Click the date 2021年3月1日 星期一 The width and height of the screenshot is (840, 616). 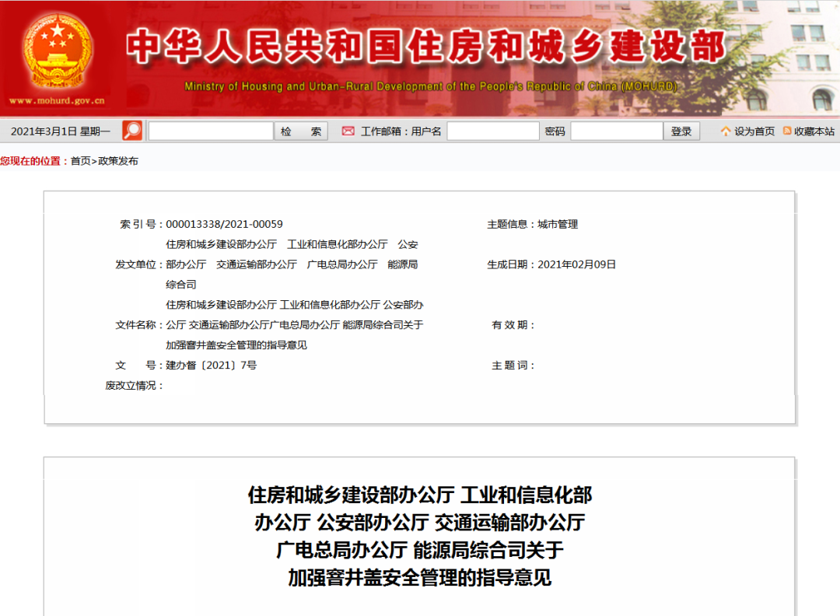(61, 131)
